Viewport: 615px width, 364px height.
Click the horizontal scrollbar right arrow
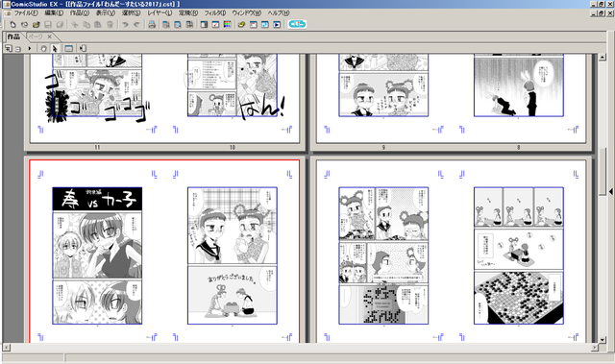click(x=595, y=347)
